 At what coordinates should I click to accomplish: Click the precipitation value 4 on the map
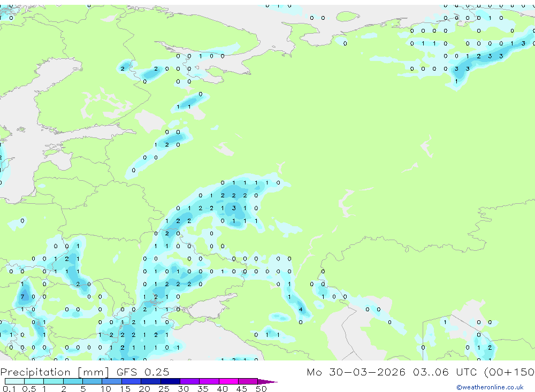click(x=301, y=310)
